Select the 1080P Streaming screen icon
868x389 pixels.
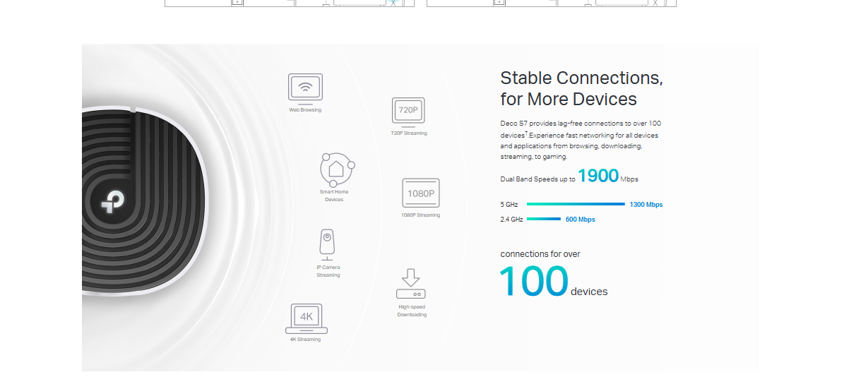pos(421,193)
